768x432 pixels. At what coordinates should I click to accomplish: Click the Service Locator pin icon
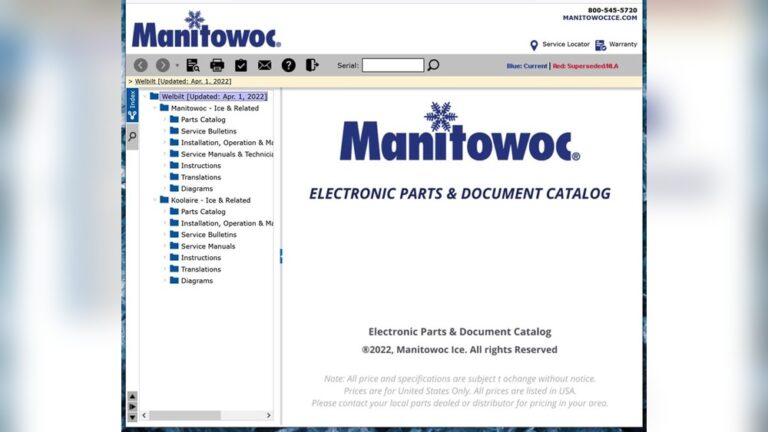(x=534, y=45)
